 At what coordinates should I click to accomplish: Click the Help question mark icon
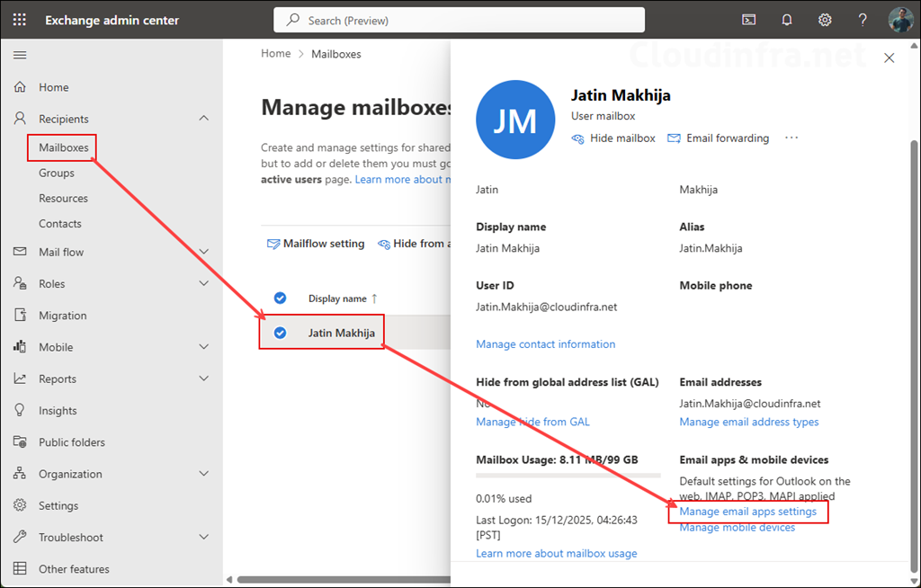pos(862,19)
